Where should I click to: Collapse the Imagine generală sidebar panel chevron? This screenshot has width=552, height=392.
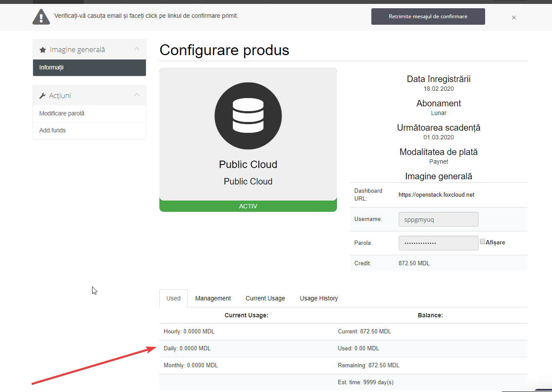(137, 49)
